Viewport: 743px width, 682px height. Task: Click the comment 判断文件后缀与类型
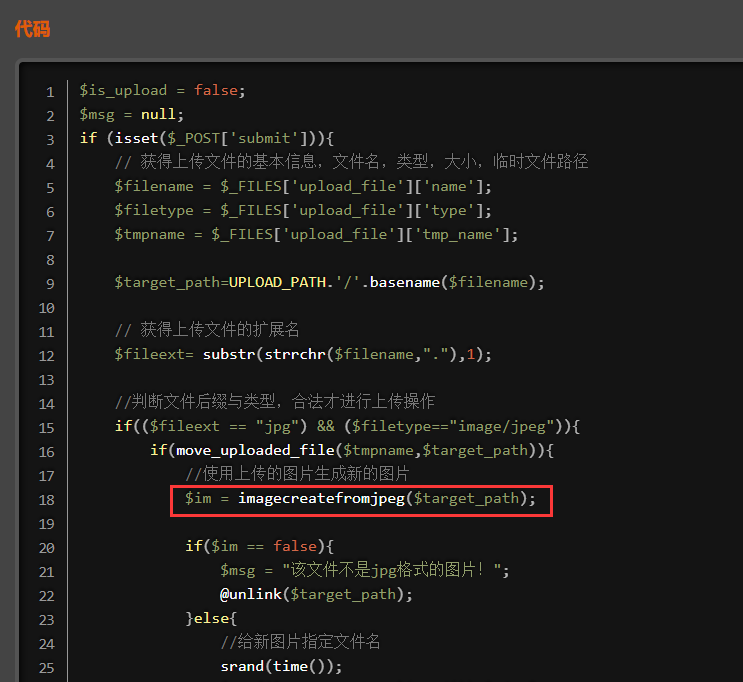275,402
